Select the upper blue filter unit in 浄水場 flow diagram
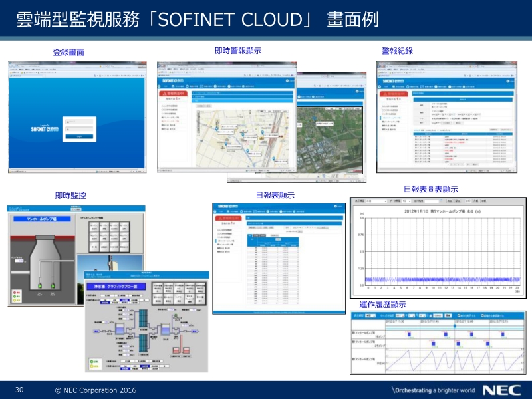532x399 pixels. click(x=143, y=320)
